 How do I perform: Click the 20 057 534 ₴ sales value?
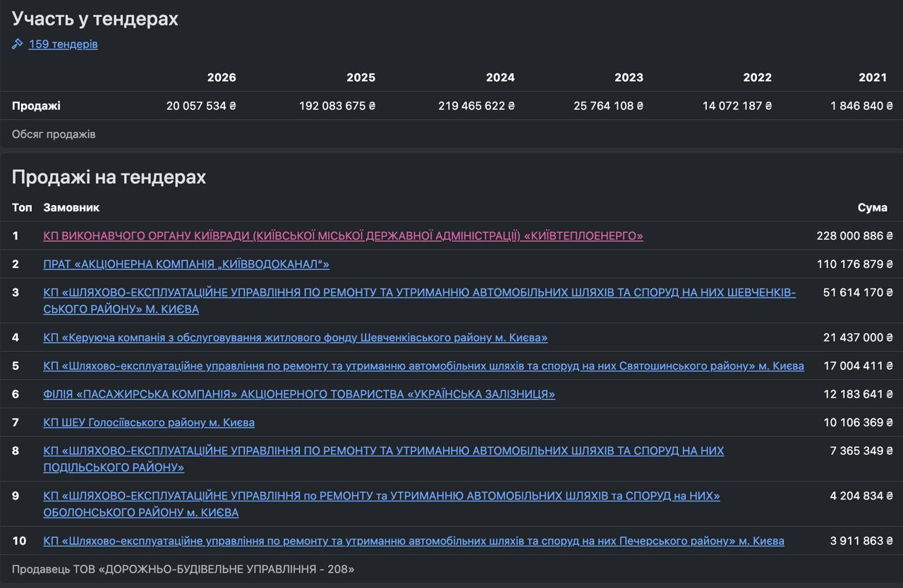[201, 106]
